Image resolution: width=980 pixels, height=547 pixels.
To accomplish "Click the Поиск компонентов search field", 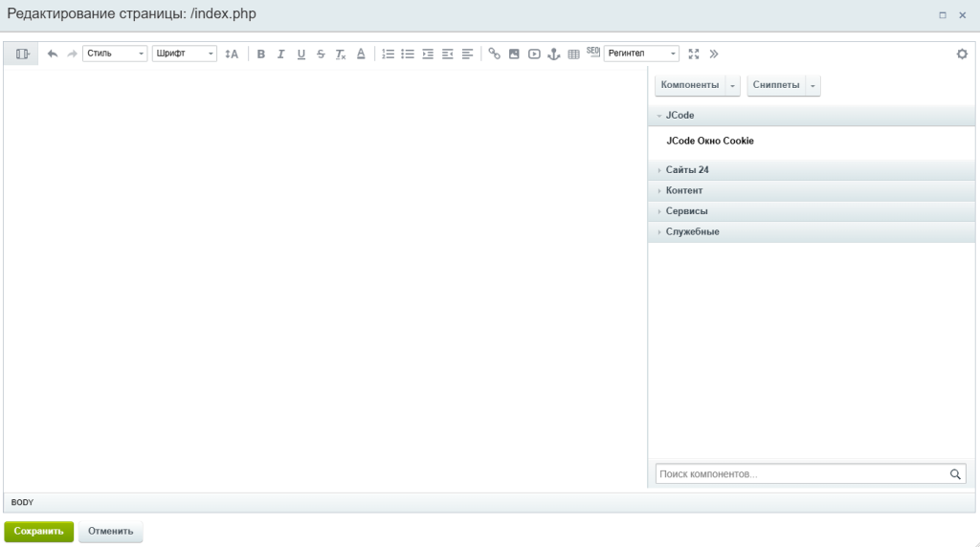I will [x=800, y=474].
